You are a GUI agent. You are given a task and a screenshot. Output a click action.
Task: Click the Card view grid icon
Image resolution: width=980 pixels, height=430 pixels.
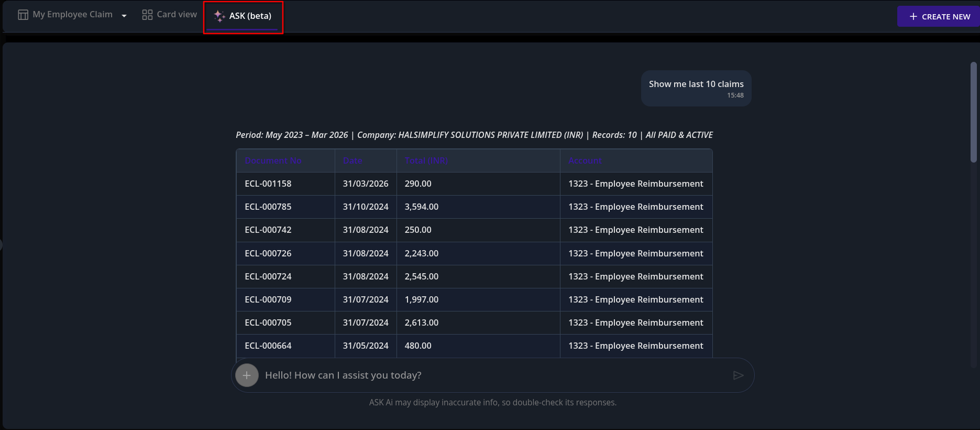(x=147, y=15)
